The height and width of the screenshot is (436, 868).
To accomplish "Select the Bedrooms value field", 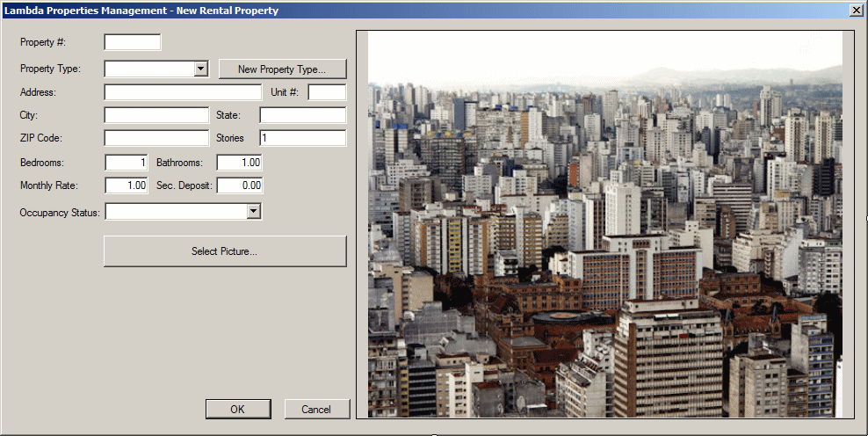I will [x=127, y=163].
